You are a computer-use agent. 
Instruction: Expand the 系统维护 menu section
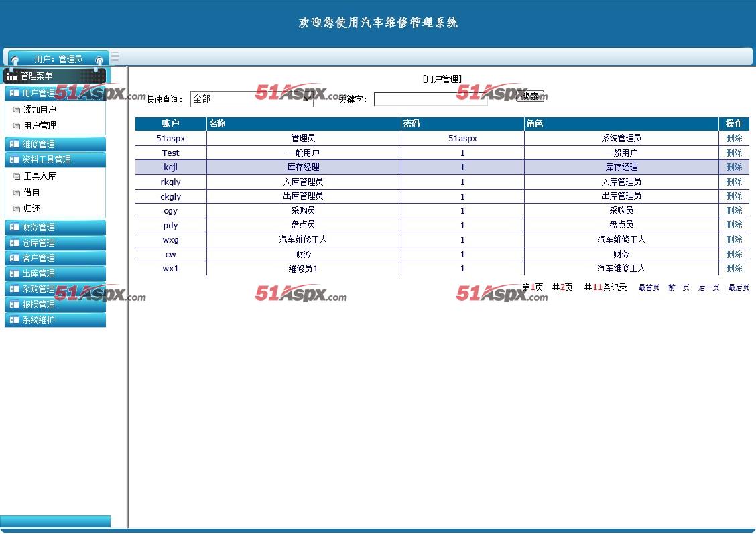55,320
